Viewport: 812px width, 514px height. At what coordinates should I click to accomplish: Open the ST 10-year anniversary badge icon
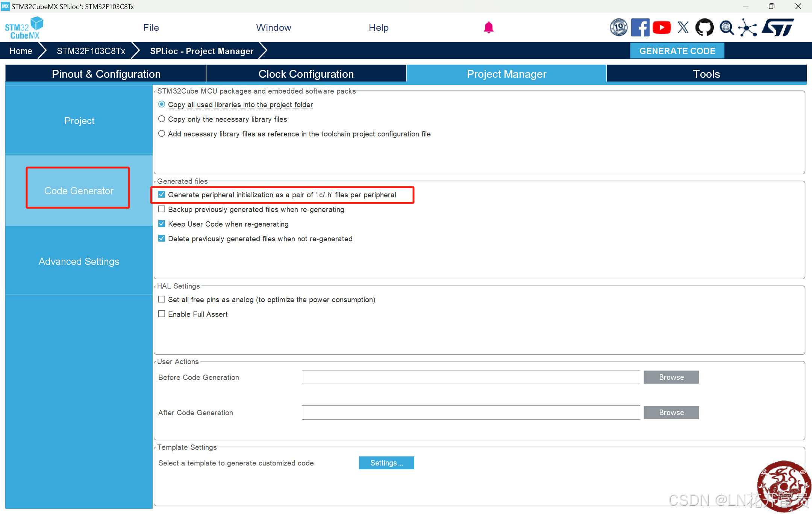tap(618, 27)
